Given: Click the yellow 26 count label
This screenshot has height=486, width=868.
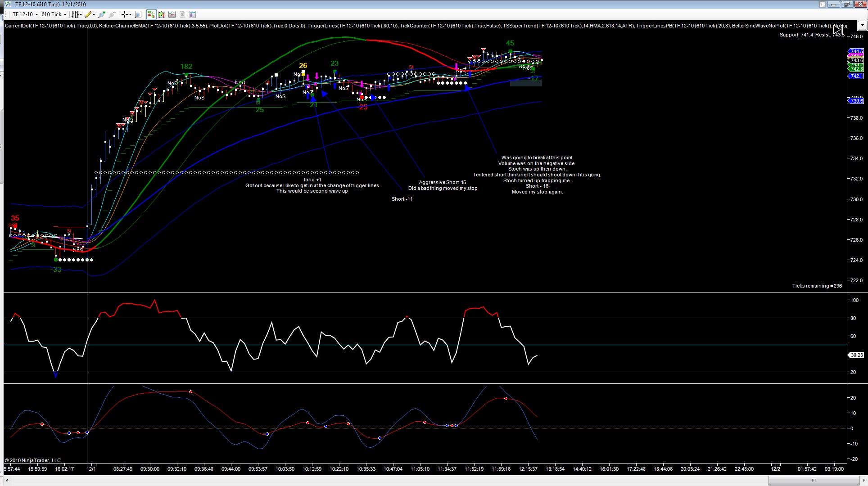Looking at the screenshot, I should 303,66.
